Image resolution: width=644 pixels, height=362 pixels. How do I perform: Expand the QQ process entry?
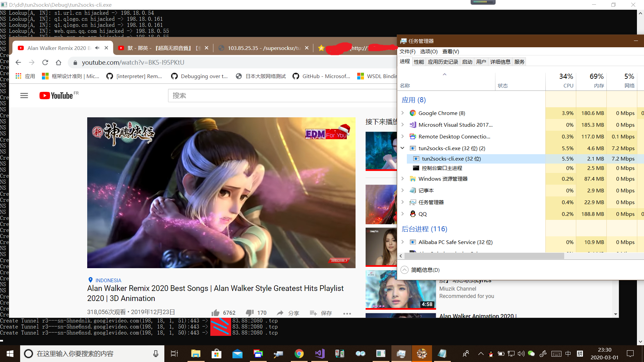(402, 214)
